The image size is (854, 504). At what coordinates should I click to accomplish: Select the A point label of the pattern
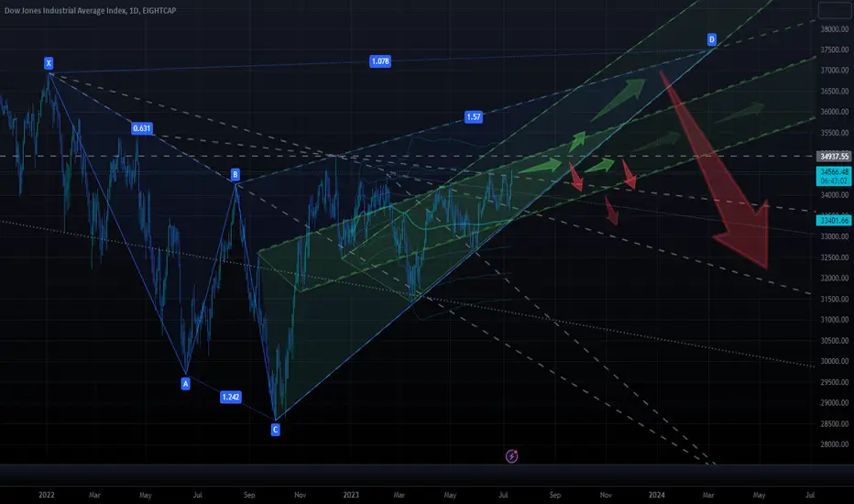coord(186,384)
